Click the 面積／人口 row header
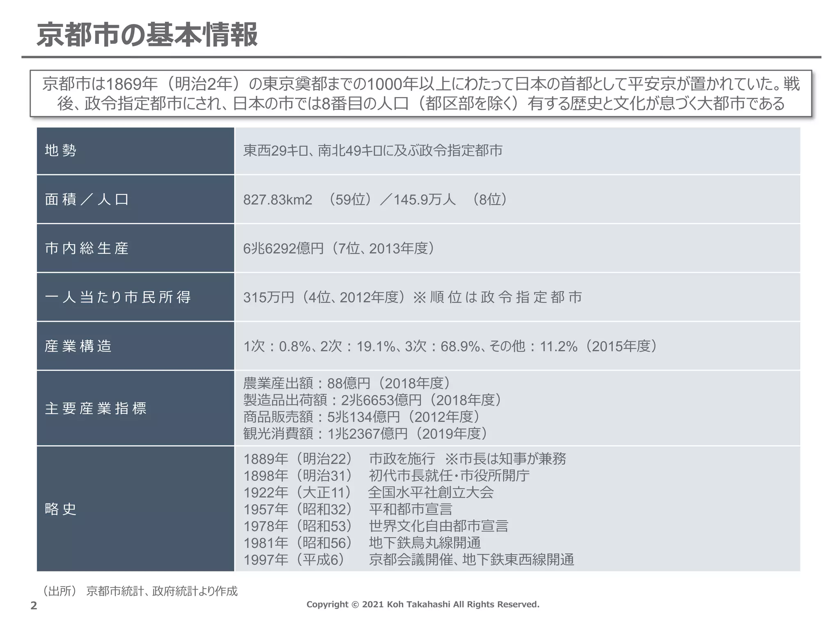The height and width of the screenshot is (630, 840). click(135, 199)
